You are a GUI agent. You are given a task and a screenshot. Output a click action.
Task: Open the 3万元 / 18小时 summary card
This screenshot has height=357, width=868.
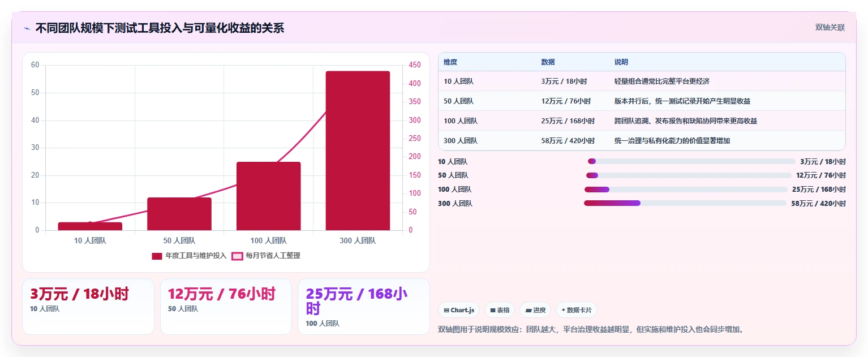[88, 307]
